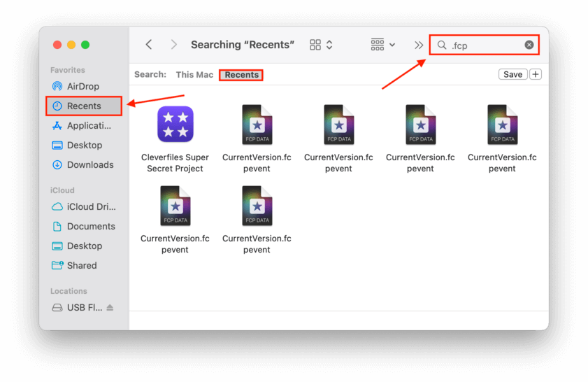
Task: Focus the search field containing .fcp
Action: [x=484, y=45]
